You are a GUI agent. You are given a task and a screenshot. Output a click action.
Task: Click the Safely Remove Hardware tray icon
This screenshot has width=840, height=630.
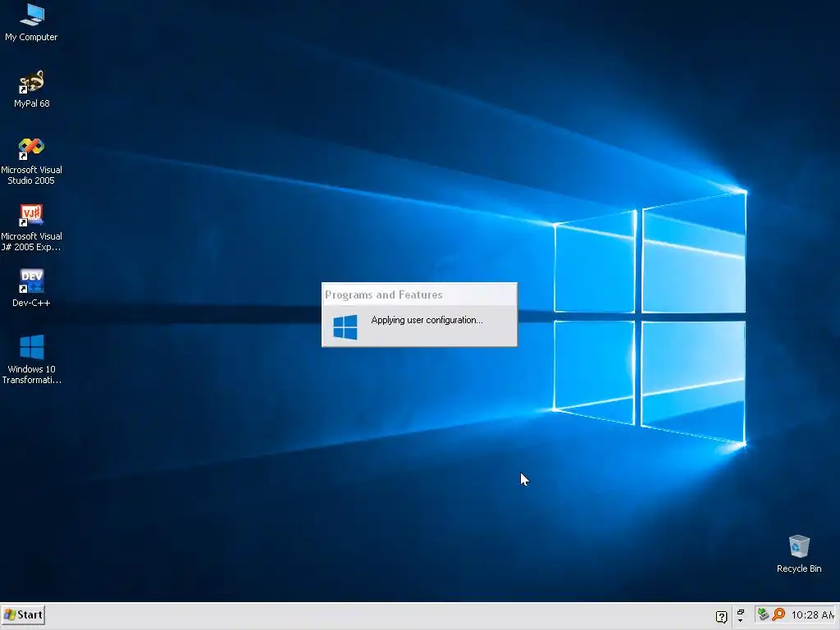(764, 614)
